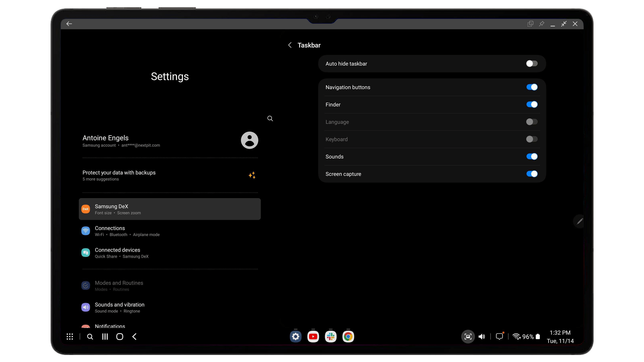Open Settings gear in the DeX taskbar
The height and width of the screenshot is (362, 644).
click(296, 337)
